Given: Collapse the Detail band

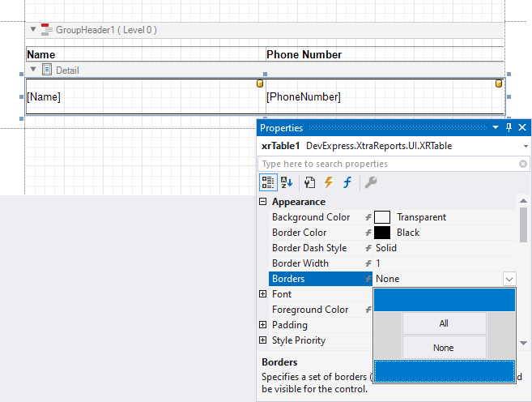Looking at the screenshot, I should pos(33,69).
